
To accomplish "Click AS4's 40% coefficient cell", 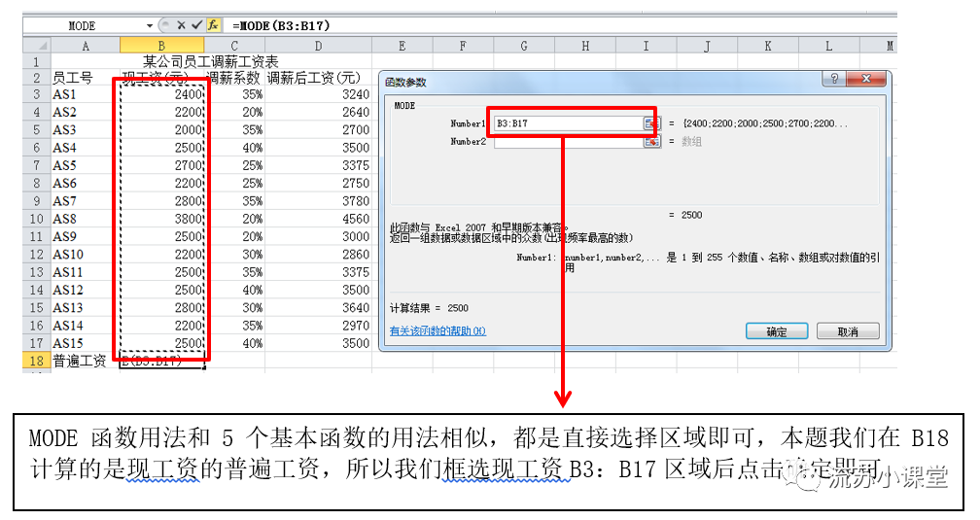I will (234, 148).
